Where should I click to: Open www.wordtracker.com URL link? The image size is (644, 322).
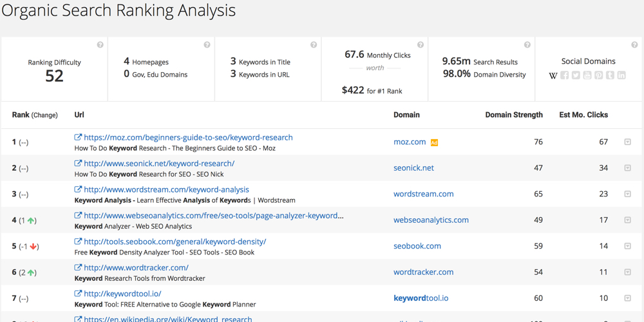(136, 267)
